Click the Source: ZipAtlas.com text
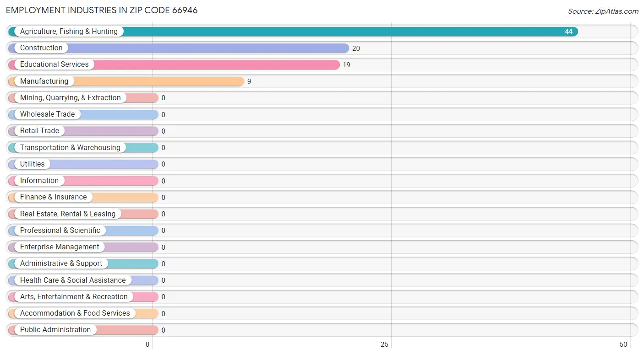Viewport: 644px width, 355px height. pyautogui.click(x=603, y=11)
